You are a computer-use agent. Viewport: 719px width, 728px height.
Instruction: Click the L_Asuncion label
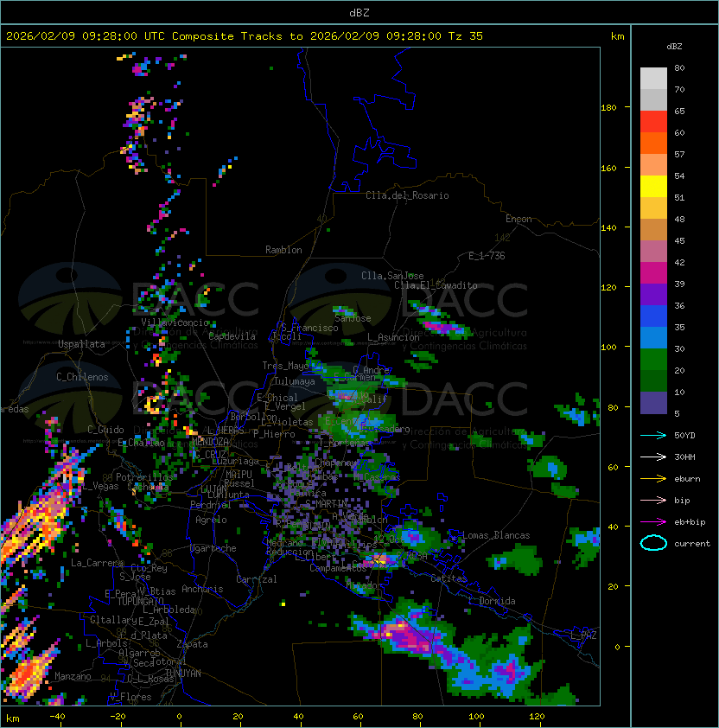393,337
